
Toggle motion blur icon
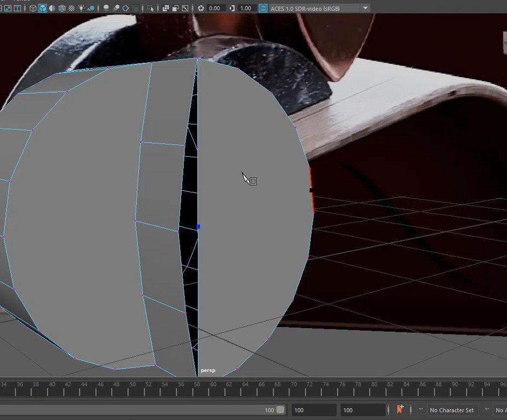click(x=116, y=8)
